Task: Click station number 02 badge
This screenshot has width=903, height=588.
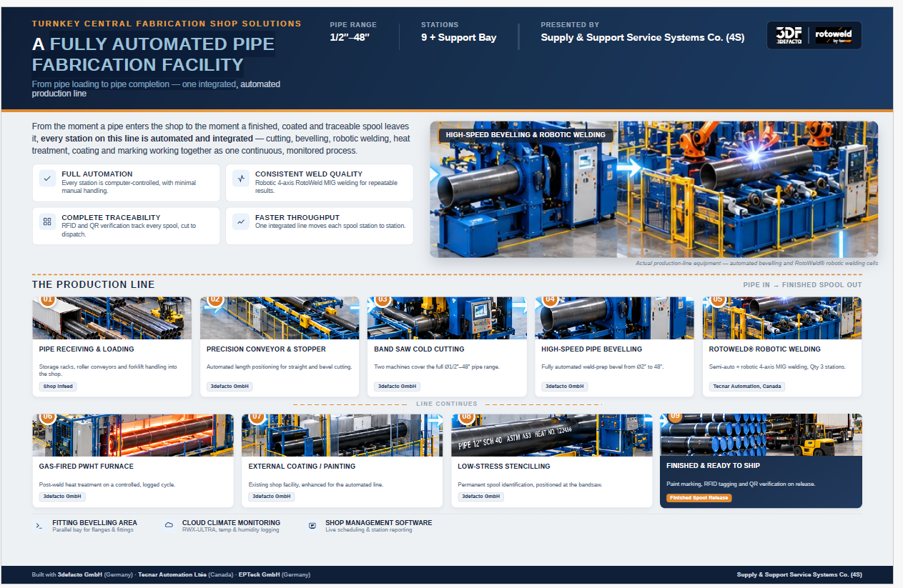Action: pyautogui.click(x=215, y=300)
